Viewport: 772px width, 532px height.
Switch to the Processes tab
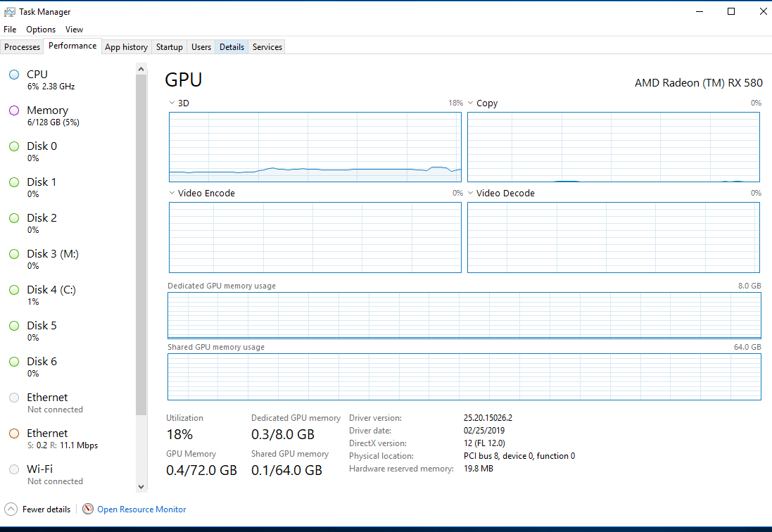pos(22,47)
